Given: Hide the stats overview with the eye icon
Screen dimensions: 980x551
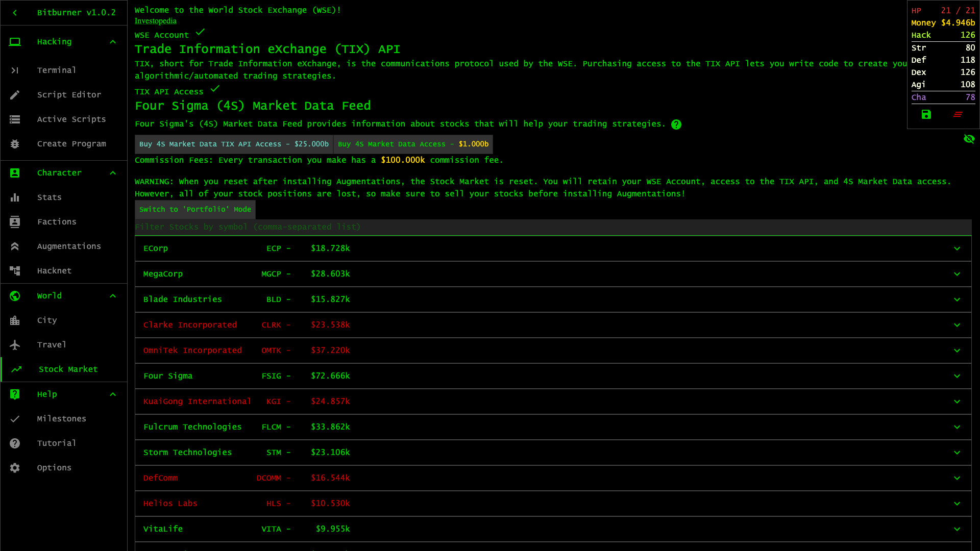Looking at the screenshot, I should (x=969, y=139).
